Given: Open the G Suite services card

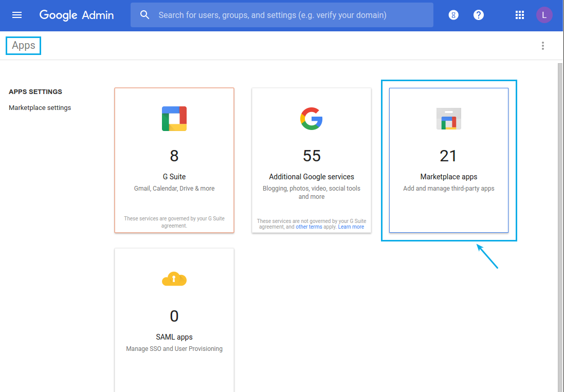Looking at the screenshot, I should pyautogui.click(x=174, y=160).
